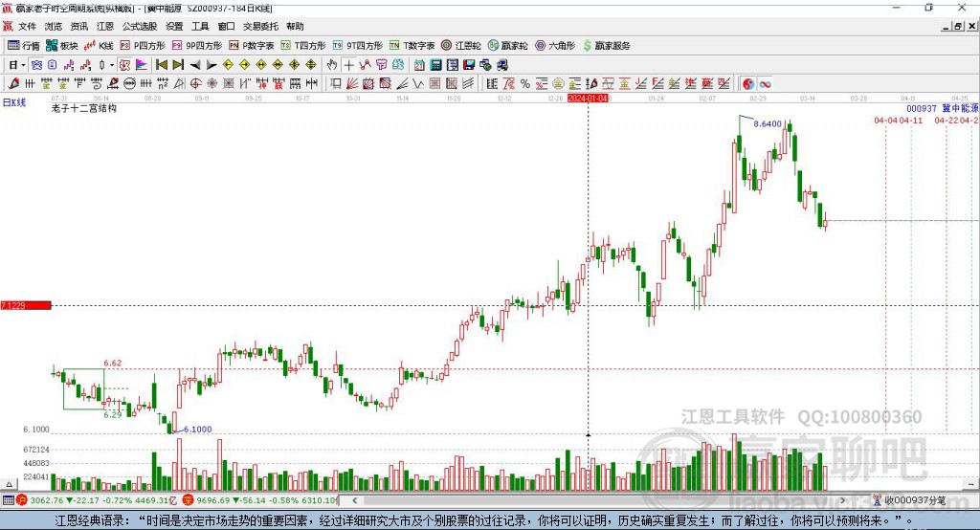Expand the 日 period dropdown
Viewport: 980px width, 530px height.
(23, 65)
